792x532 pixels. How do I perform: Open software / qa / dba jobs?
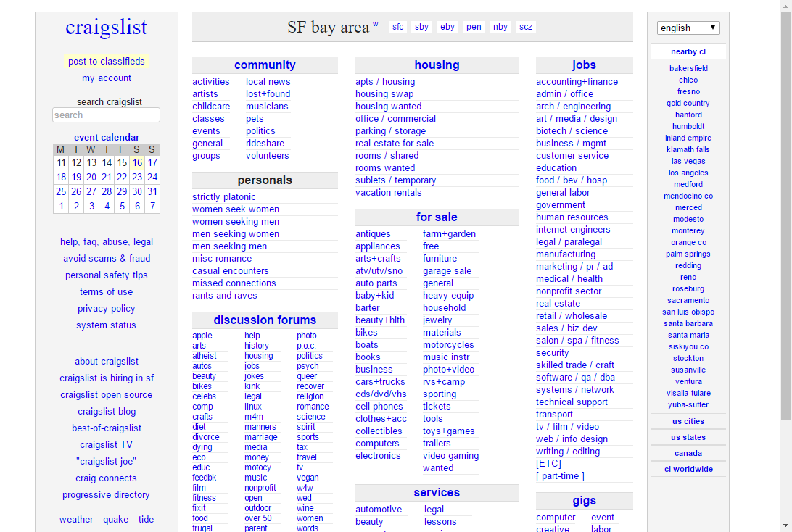575,378
